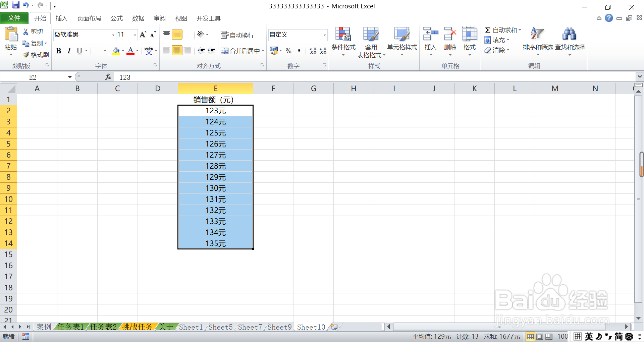Screen dimensions: 644x342
Task: Click the cell borders icon
Action: point(98,51)
